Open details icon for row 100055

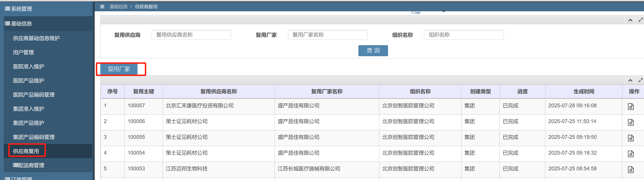(631, 138)
